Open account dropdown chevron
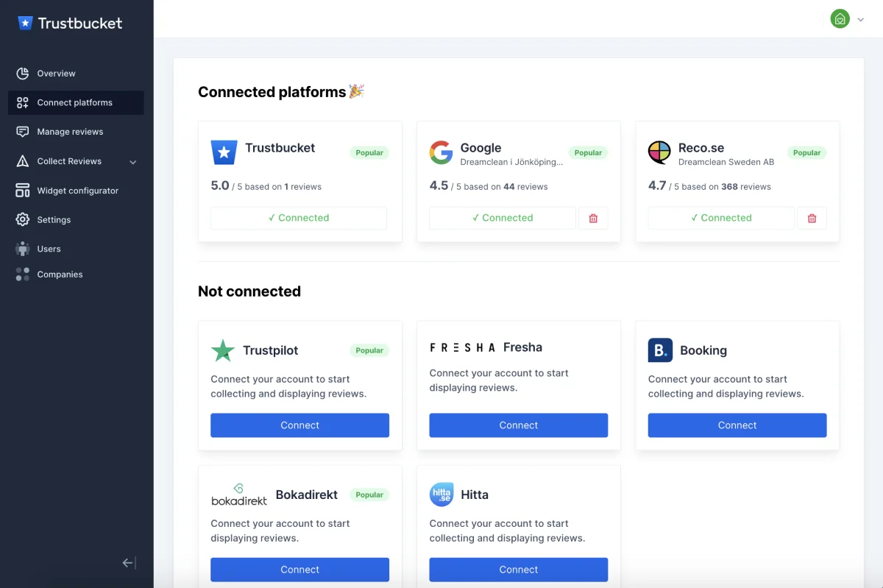The height and width of the screenshot is (588, 883). pyautogui.click(x=860, y=20)
